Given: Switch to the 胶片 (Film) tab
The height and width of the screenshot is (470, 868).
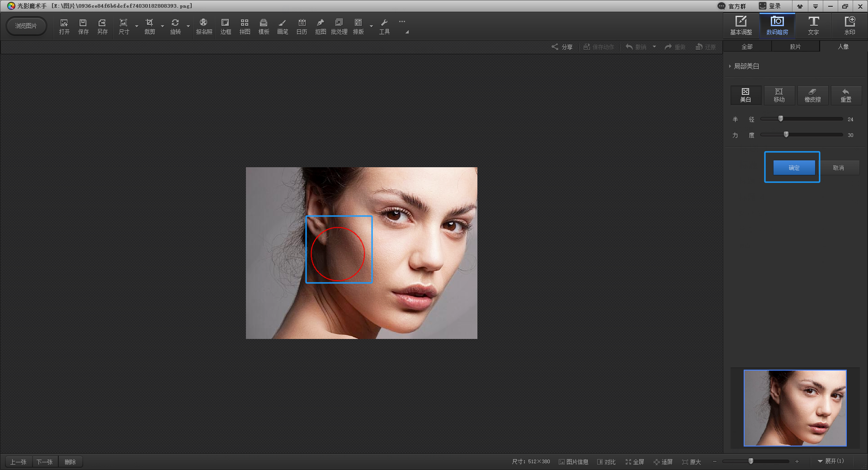Looking at the screenshot, I should (x=795, y=47).
